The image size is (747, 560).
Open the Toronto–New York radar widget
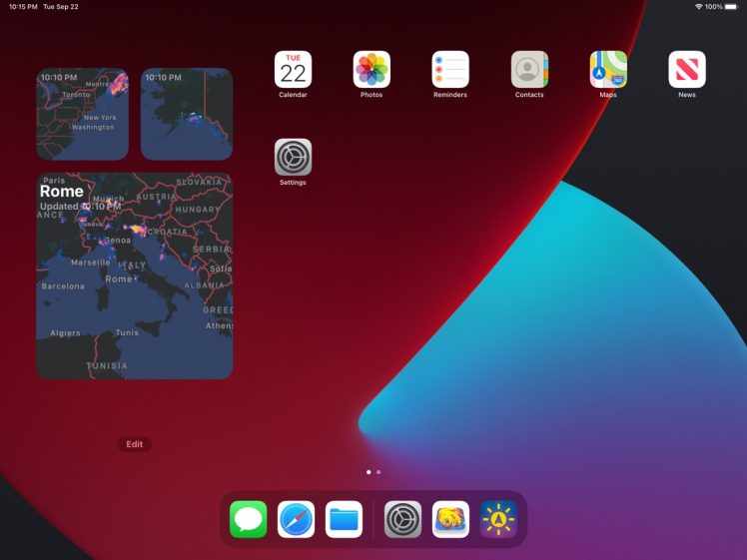coord(83,114)
